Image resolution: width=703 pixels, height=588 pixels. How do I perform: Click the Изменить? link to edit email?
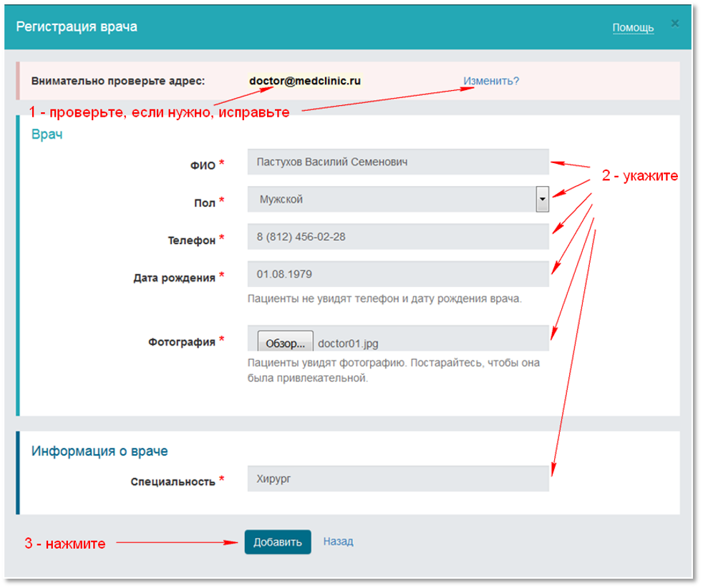coord(491,81)
